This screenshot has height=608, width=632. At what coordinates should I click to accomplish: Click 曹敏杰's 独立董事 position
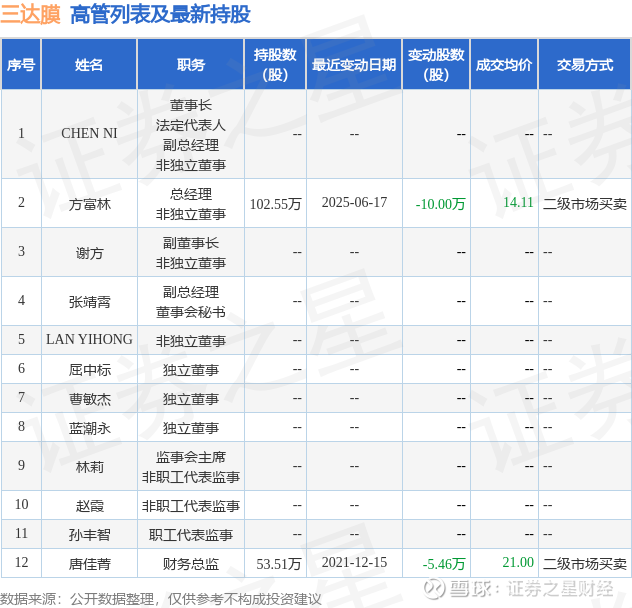coord(191,399)
